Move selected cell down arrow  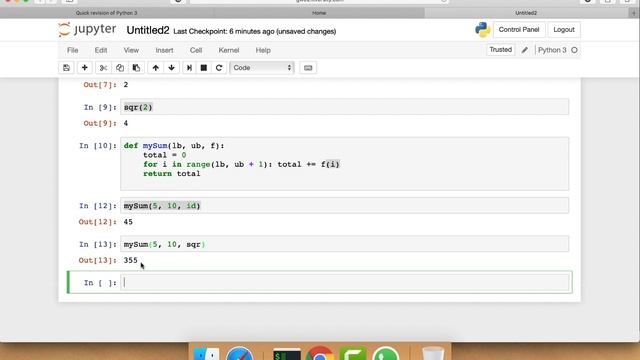pos(171,68)
